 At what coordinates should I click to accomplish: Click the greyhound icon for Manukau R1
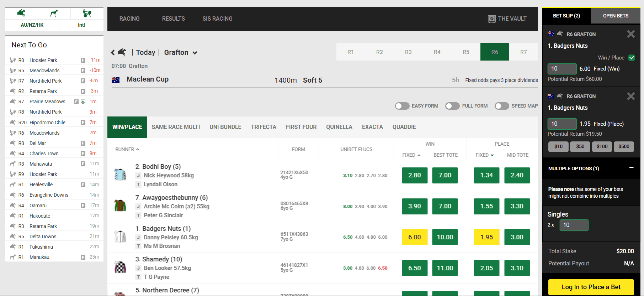click(x=13, y=257)
